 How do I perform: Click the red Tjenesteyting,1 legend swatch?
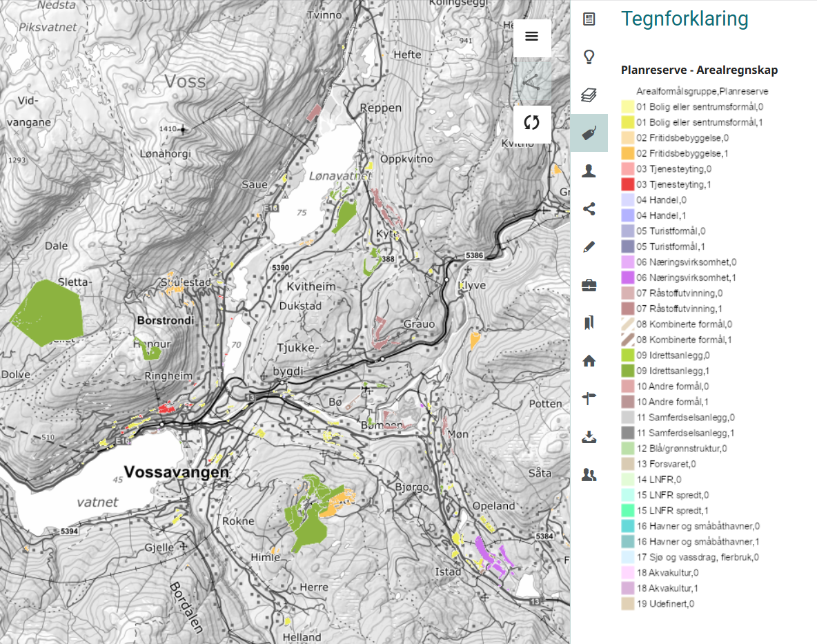click(x=627, y=184)
